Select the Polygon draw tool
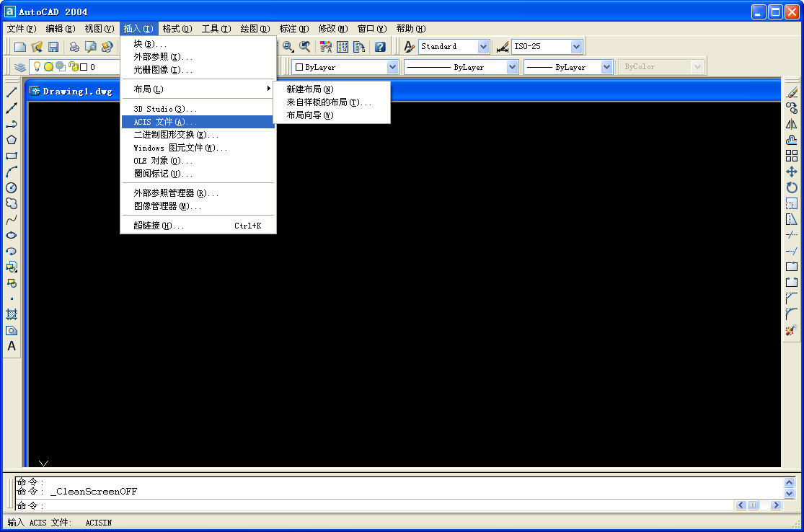The width and height of the screenshot is (804, 532). [12, 140]
